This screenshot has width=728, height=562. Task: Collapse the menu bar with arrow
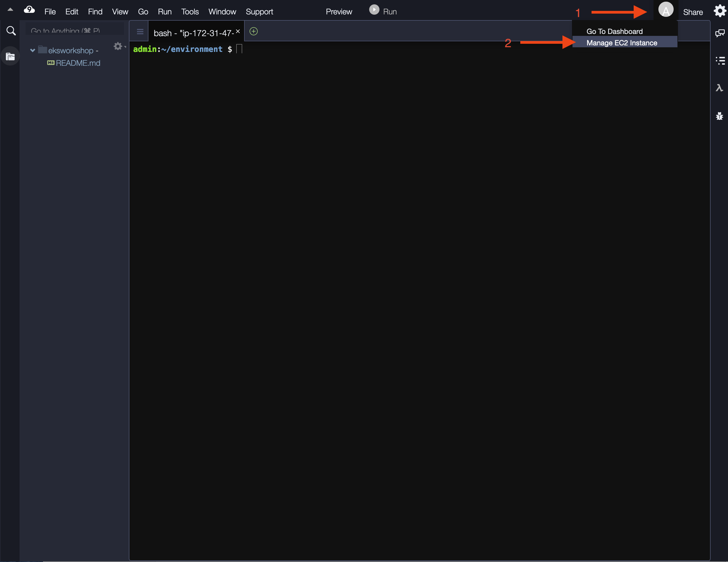10,10
